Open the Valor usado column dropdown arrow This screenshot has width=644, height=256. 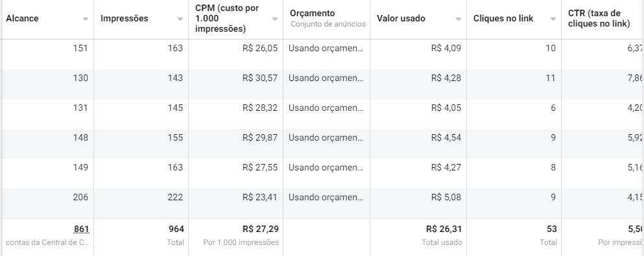point(459,19)
